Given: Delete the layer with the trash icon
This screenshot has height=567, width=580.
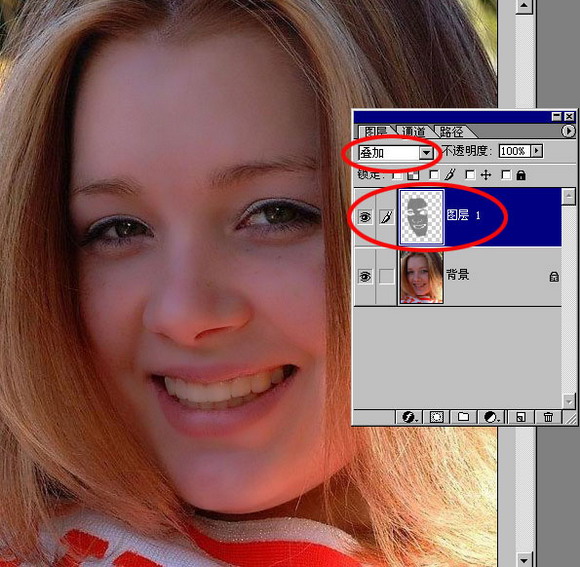Looking at the screenshot, I should [548, 417].
